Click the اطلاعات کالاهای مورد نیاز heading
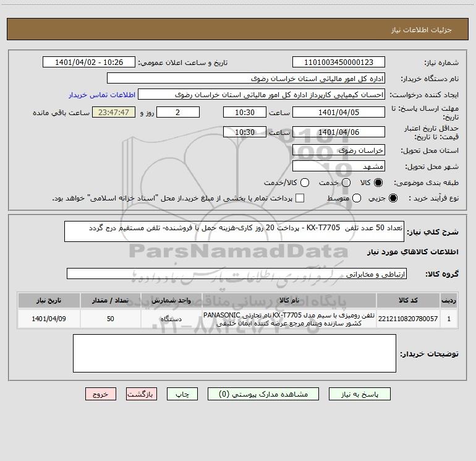The height and width of the screenshot is (461, 476). tap(412, 252)
